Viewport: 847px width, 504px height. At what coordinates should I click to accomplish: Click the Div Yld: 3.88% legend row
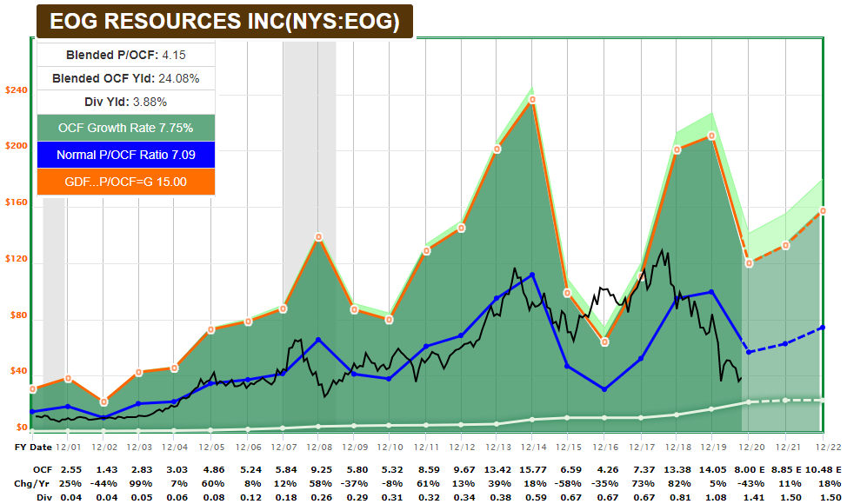pos(126,102)
